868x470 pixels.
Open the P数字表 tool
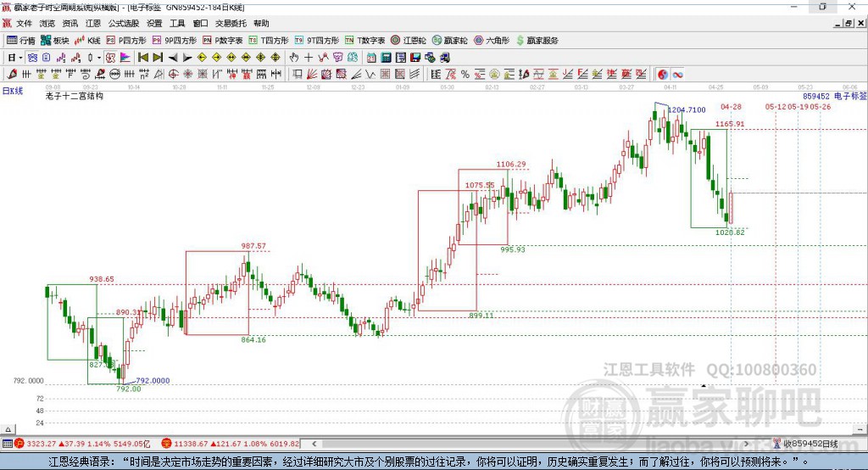[x=223, y=41]
